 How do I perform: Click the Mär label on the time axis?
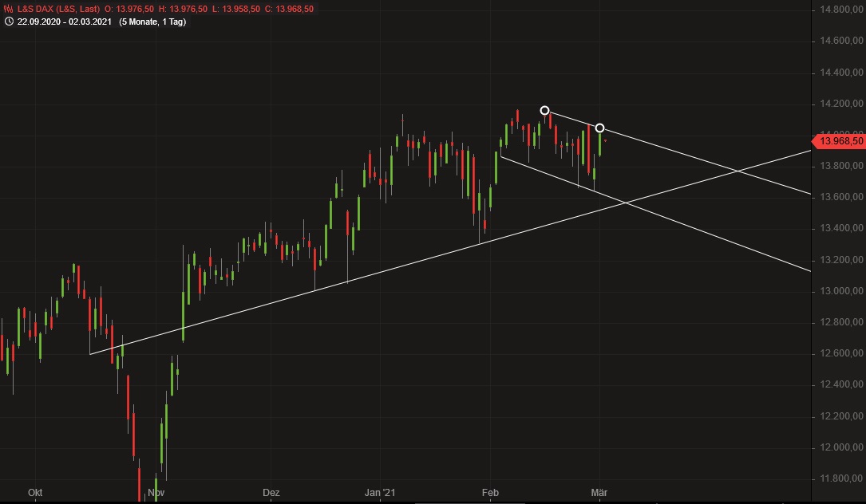(x=600, y=493)
